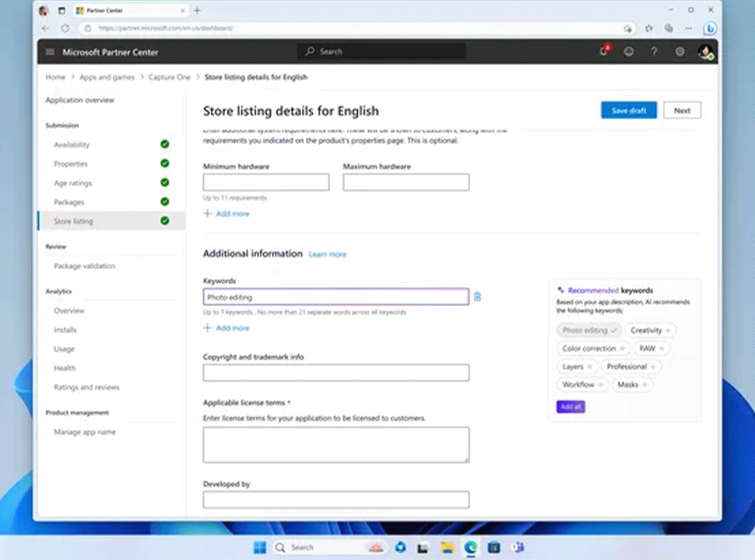Open Health analytics page

tap(65, 369)
